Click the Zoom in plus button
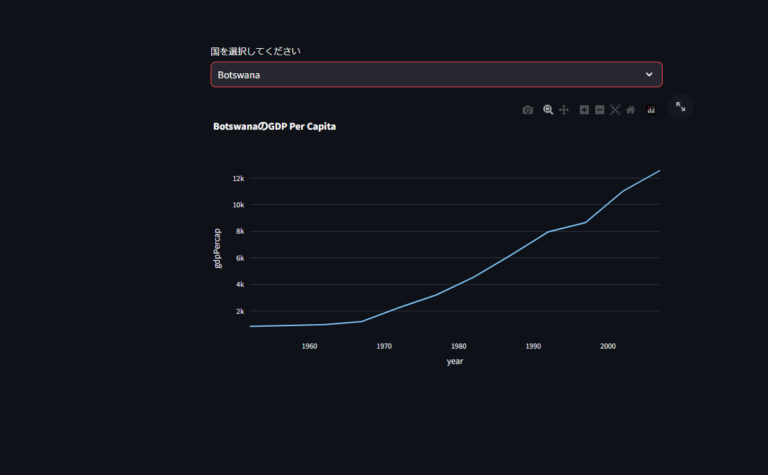The height and width of the screenshot is (475, 768). pos(584,110)
